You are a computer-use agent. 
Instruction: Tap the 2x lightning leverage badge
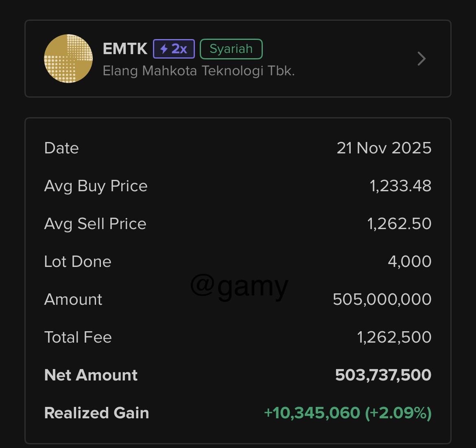[174, 49]
